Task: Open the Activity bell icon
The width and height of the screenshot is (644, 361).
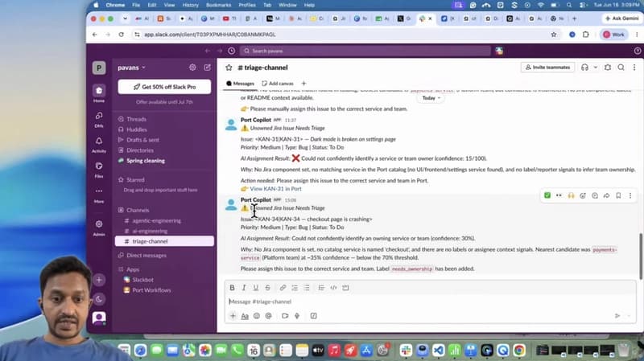Action: coord(98,142)
